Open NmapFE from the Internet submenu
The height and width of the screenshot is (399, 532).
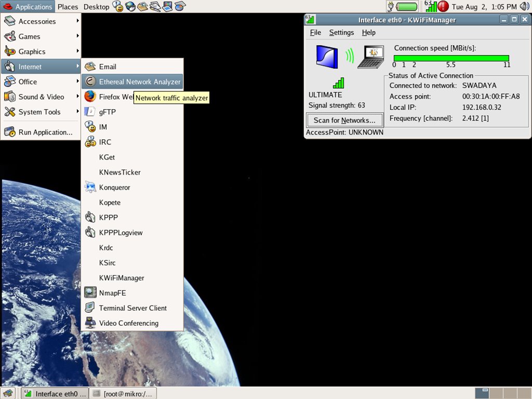tap(112, 293)
